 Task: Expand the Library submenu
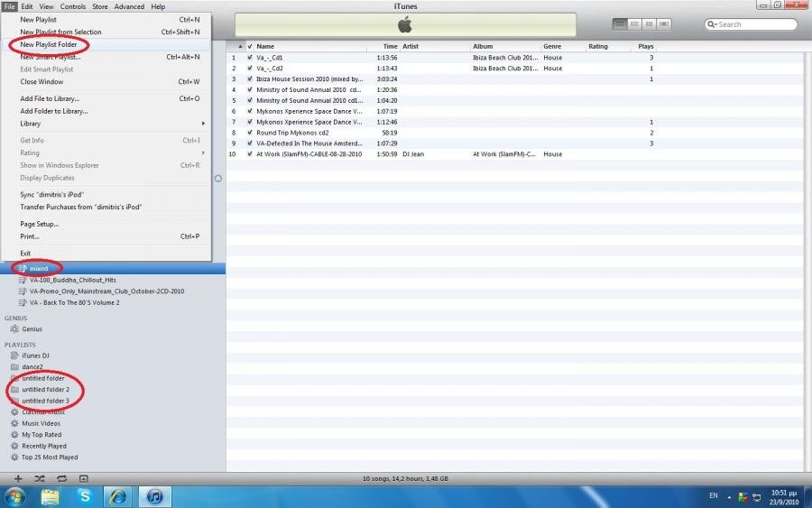point(106,124)
